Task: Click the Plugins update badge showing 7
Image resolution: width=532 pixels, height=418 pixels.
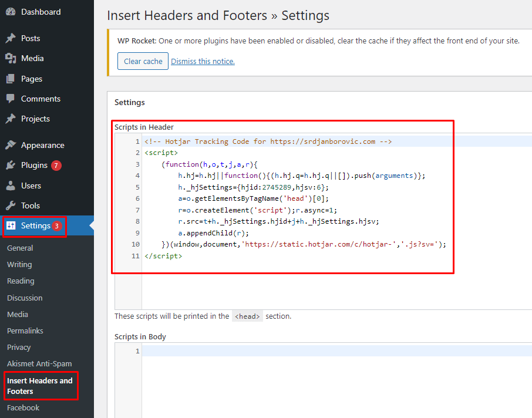Action: point(56,166)
